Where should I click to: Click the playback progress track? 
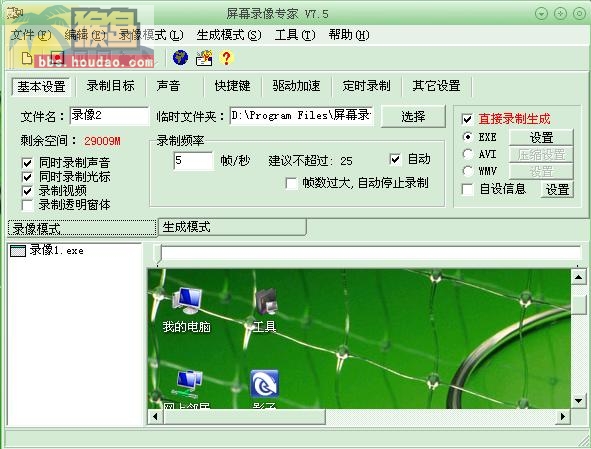tap(371, 252)
